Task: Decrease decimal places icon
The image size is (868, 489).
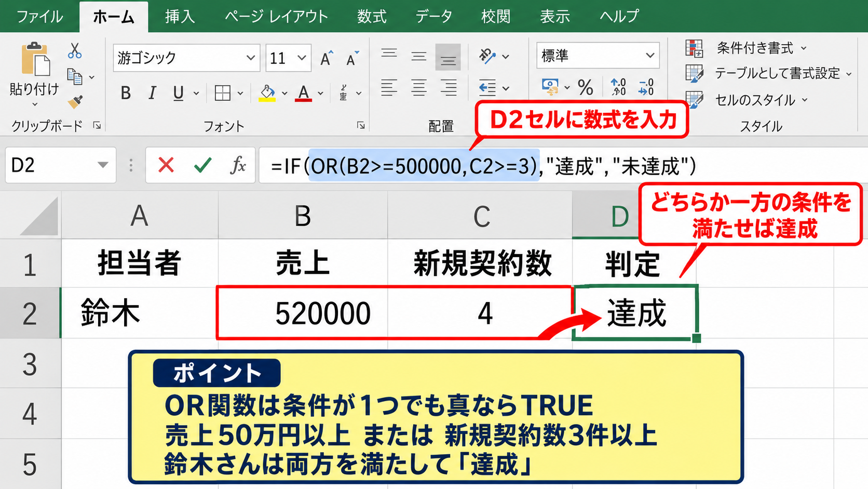Action: click(646, 87)
